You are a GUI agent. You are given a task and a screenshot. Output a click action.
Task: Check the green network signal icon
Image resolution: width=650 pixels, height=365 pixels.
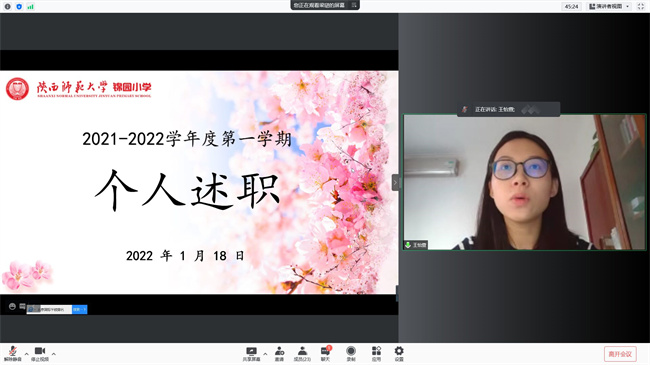click(x=30, y=7)
